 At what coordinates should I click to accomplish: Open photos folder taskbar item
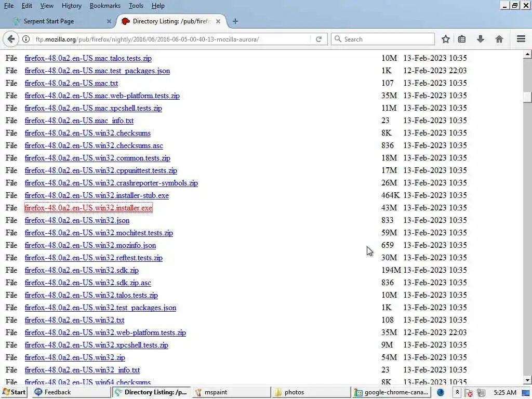[312, 392]
